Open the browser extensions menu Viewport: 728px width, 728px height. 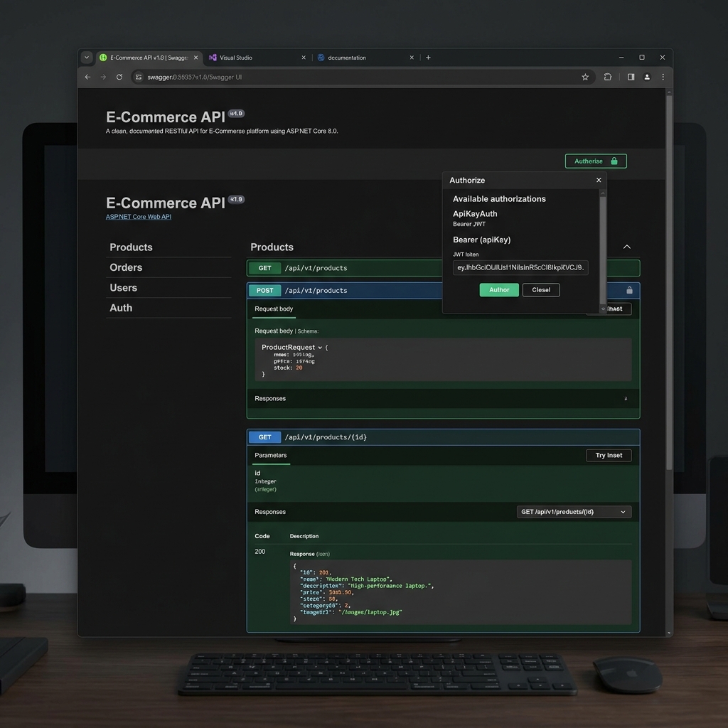click(608, 77)
